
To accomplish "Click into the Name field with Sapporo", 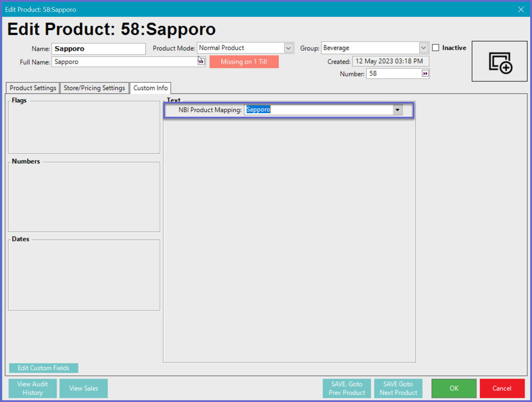I will (x=99, y=49).
